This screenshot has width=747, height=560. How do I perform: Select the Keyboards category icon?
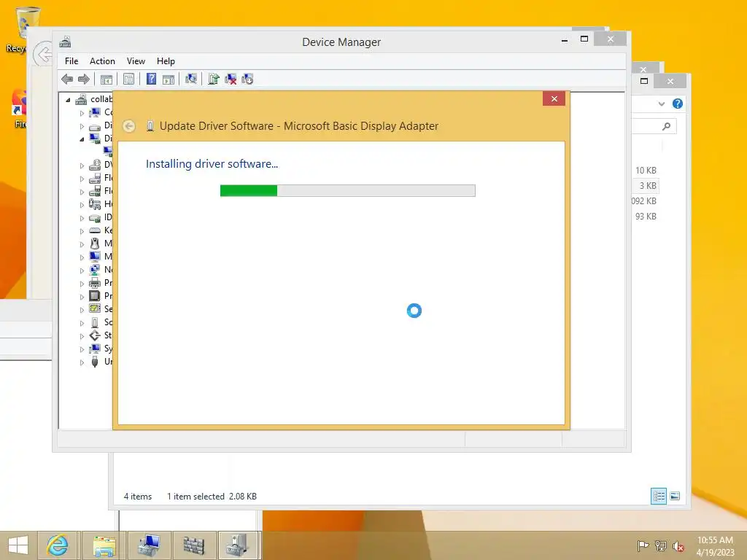(x=95, y=230)
